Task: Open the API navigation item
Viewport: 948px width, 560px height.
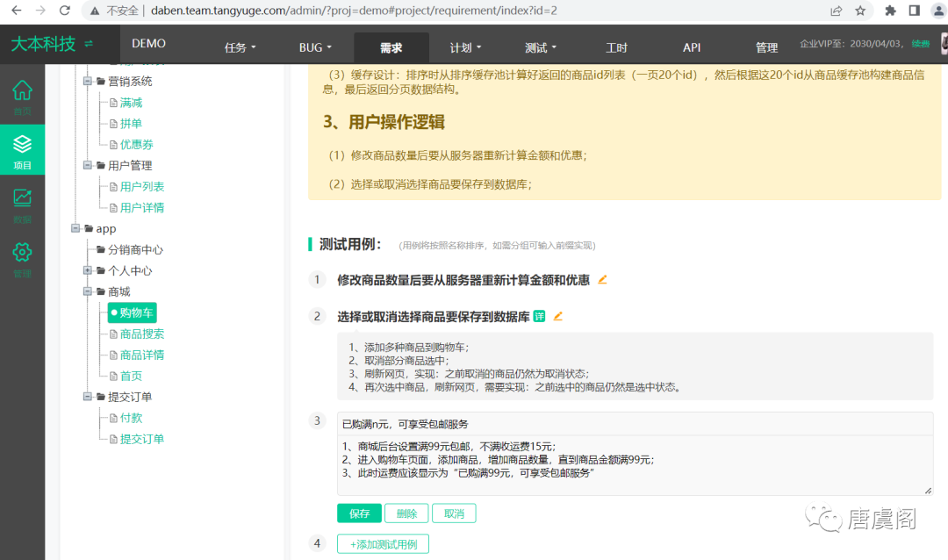Action: 692,47
